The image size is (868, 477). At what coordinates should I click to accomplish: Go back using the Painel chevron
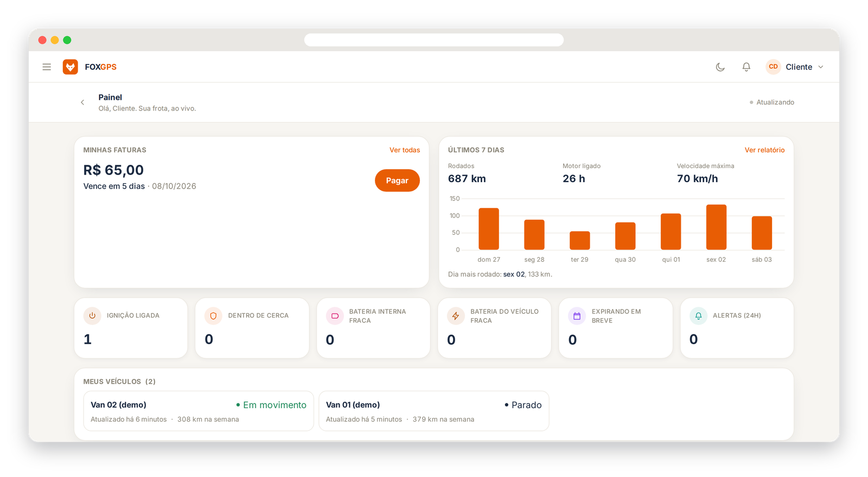(x=82, y=102)
